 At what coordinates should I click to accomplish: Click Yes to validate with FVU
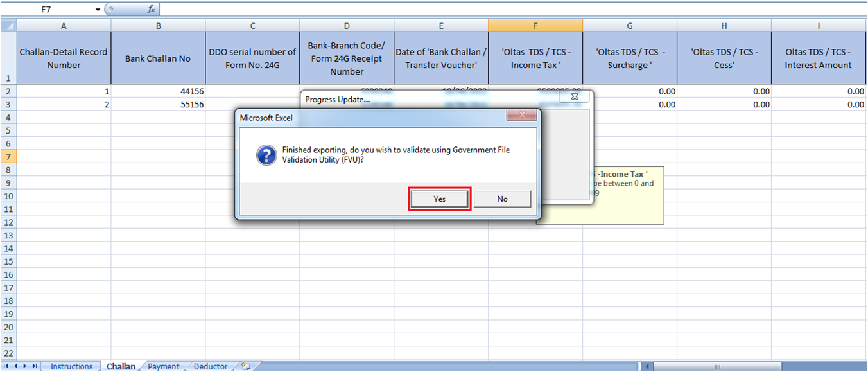[x=439, y=199]
